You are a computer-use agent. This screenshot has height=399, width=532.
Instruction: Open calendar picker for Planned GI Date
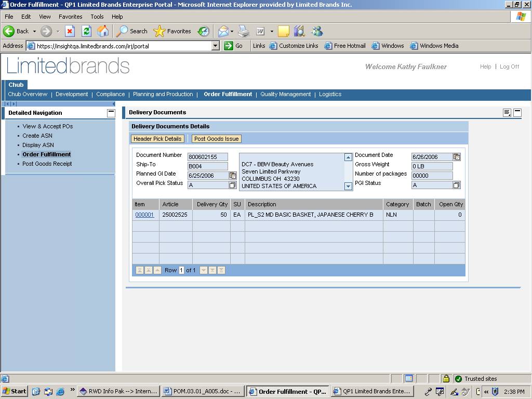tap(233, 176)
